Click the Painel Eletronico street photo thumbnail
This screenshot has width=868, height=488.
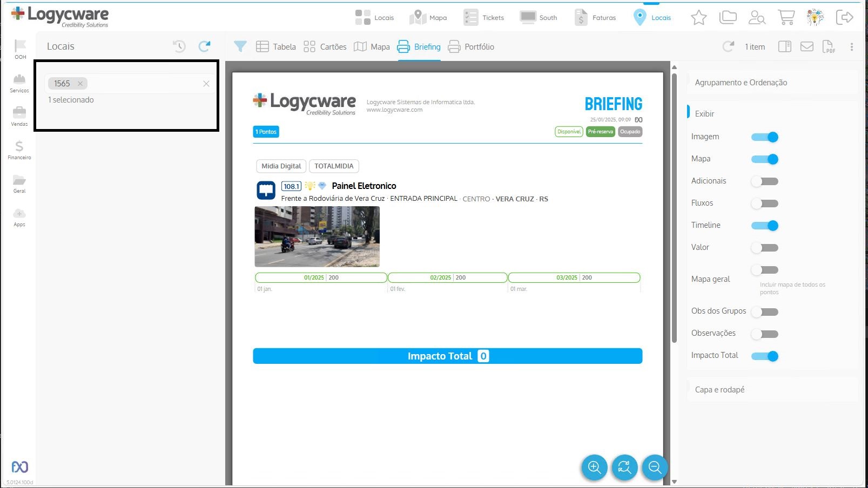click(x=317, y=236)
